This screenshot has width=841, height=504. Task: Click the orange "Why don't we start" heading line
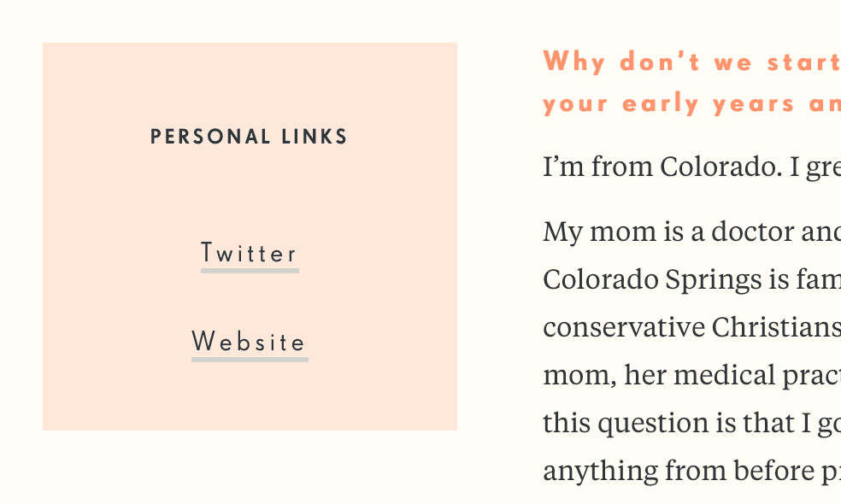click(691, 62)
